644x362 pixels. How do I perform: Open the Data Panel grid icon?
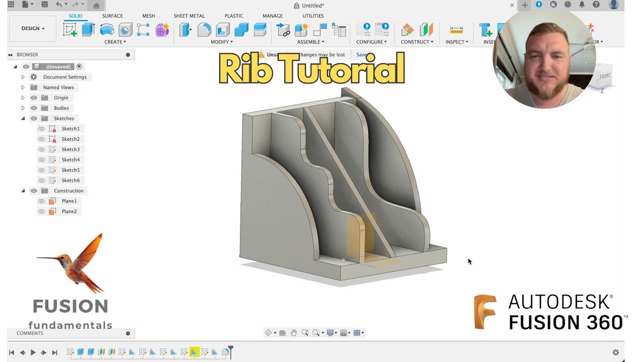click(11, 5)
